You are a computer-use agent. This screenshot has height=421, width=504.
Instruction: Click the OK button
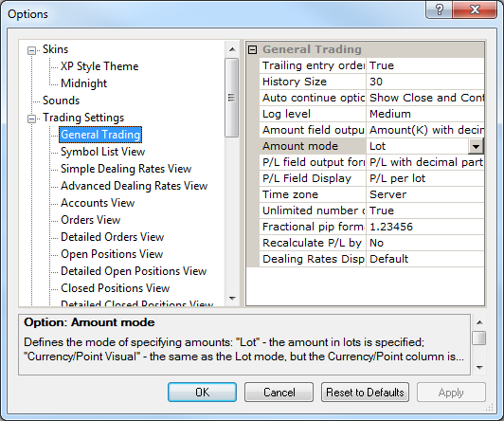point(202,392)
